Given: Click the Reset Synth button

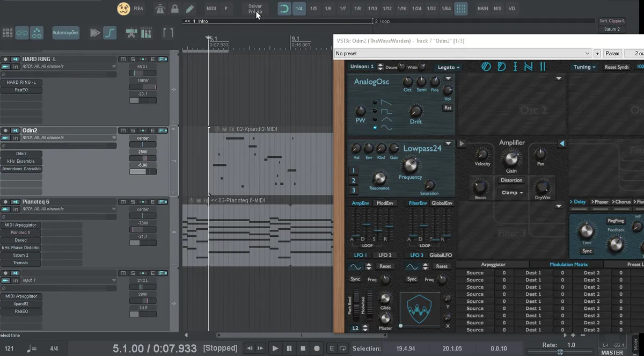Looking at the screenshot, I should point(617,67).
